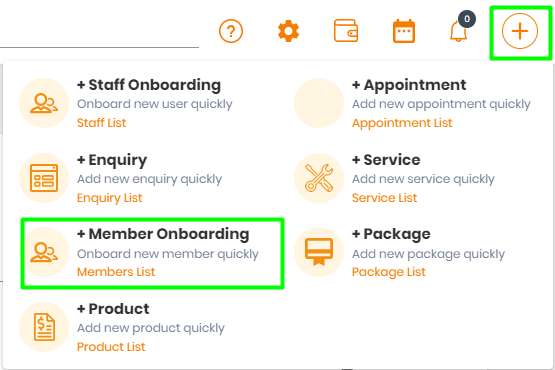555x370 pixels.
Task: Open notifications bell icon
Action: tap(458, 31)
